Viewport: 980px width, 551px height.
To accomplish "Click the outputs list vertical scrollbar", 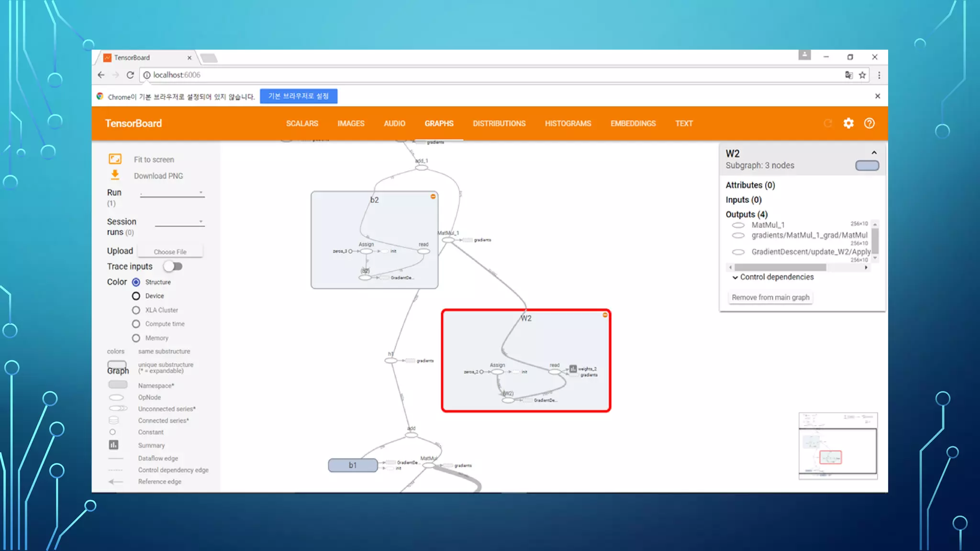I will click(x=875, y=241).
